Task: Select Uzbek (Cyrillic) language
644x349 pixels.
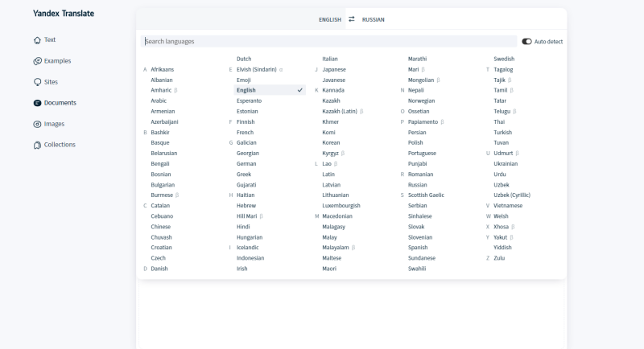Action: (x=512, y=195)
